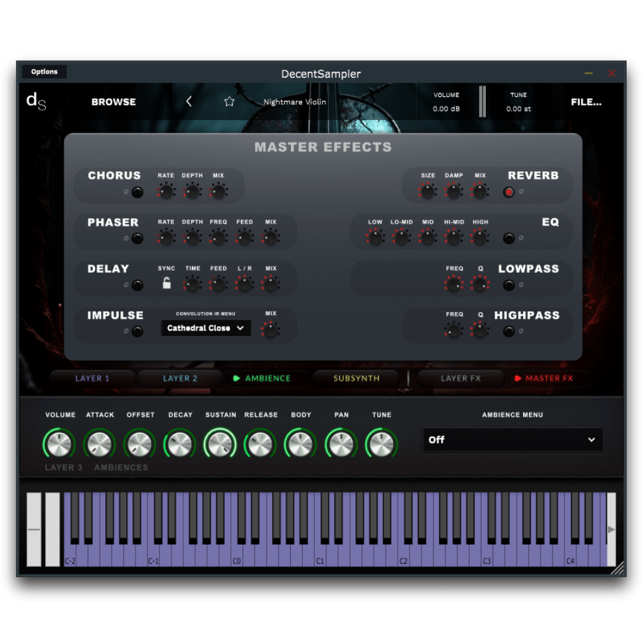
Task: Click the Reverb Size knob
Action: tap(428, 191)
